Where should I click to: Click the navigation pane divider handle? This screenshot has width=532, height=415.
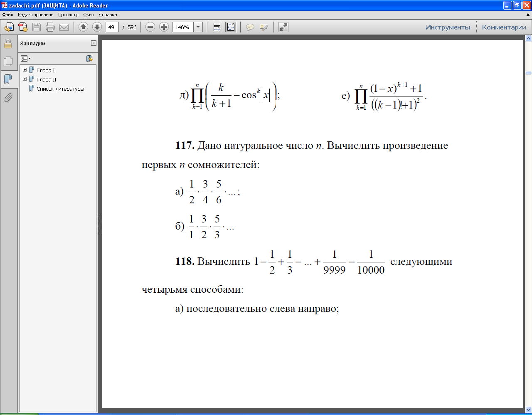(x=99, y=224)
